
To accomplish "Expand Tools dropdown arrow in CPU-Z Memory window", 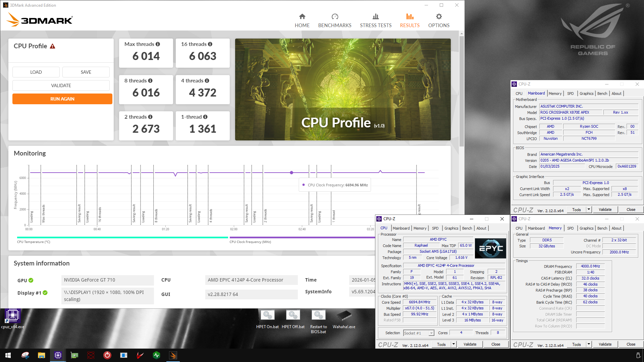I will (589, 344).
